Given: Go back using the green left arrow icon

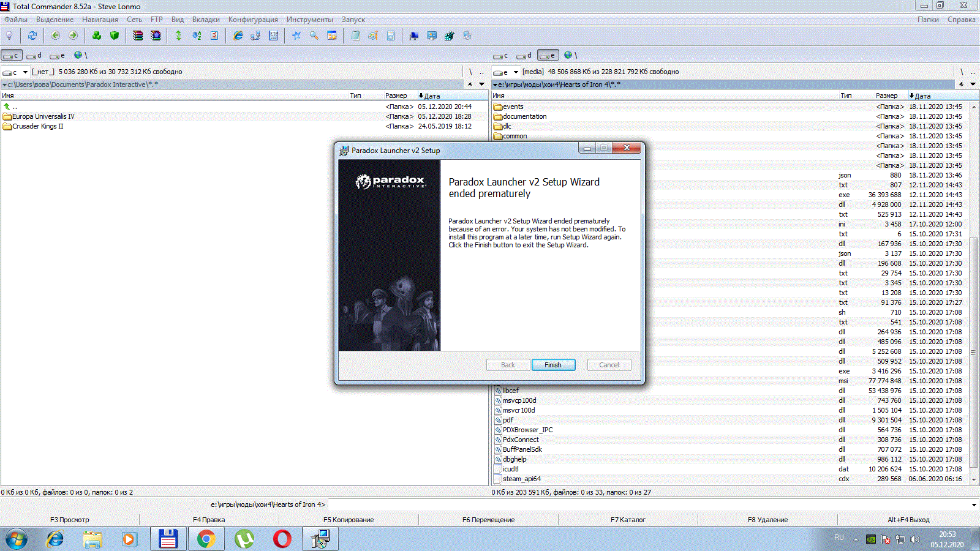Looking at the screenshot, I should tap(56, 36).
